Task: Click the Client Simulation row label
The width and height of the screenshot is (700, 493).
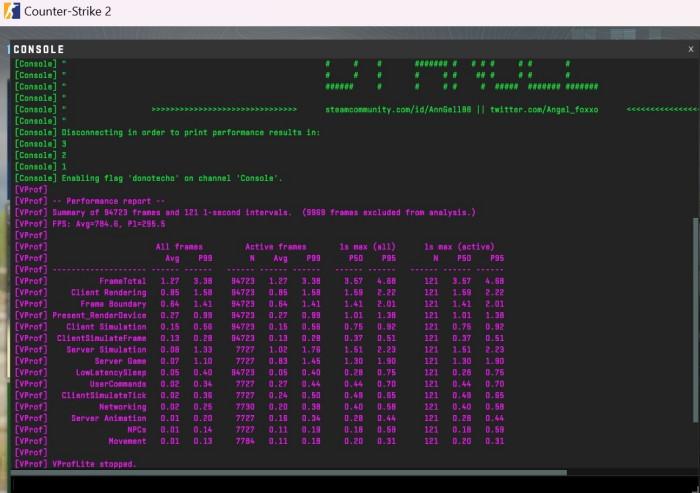Action: pyautogui.click(x=106, y=326)
